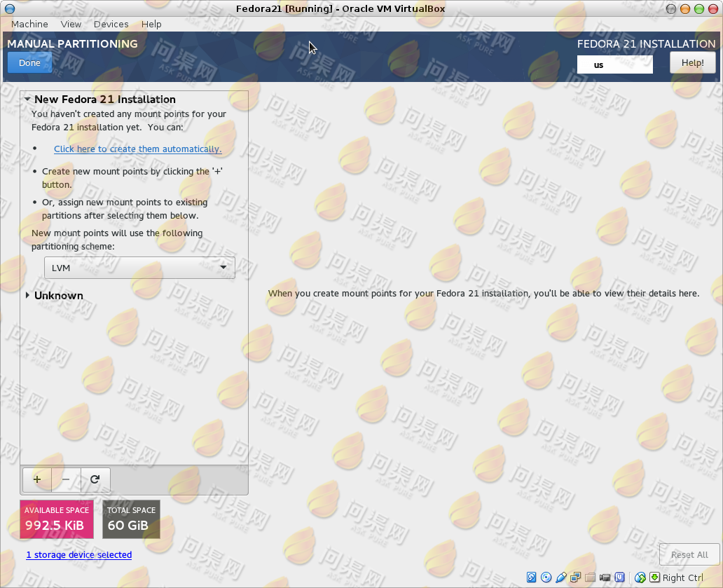This screenshot has height=588, width=723.
Task: Open the View menu
Action: [x=71, y=24]
